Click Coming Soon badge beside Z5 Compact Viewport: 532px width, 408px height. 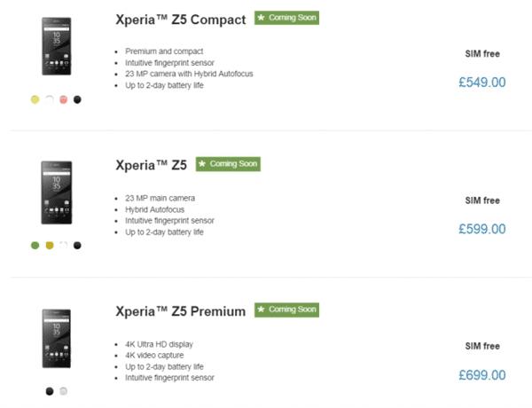click(286, 18)
